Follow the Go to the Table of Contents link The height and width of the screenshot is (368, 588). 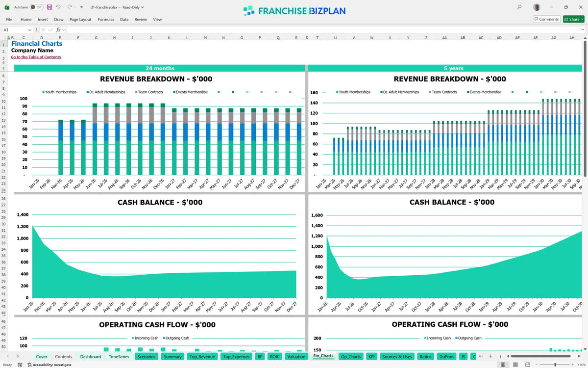36,57
